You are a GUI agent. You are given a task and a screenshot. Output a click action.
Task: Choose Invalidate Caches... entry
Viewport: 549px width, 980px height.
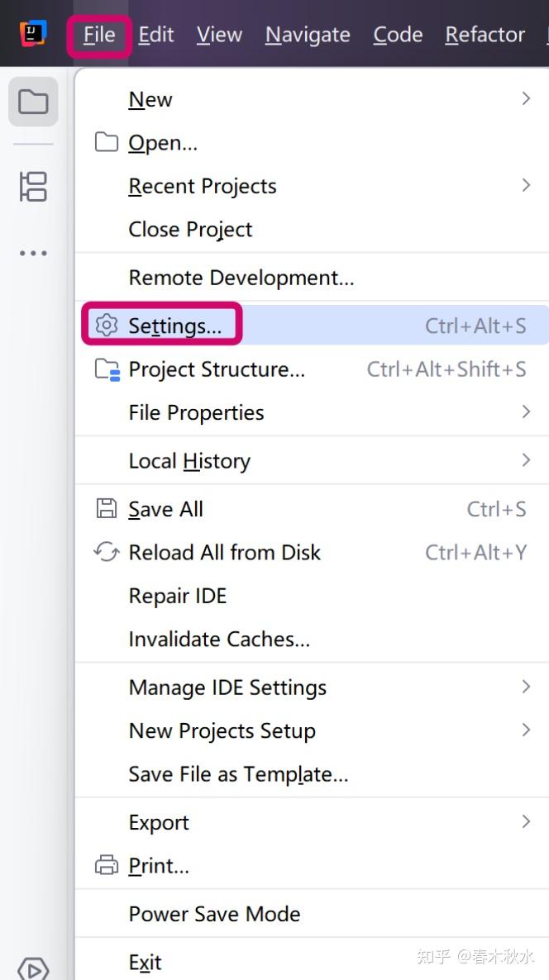coord(312,639)
